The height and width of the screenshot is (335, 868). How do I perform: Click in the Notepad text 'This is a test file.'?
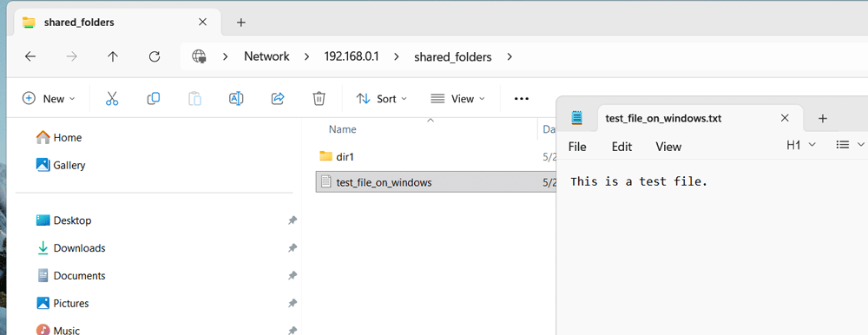click(x=640, y=181)
